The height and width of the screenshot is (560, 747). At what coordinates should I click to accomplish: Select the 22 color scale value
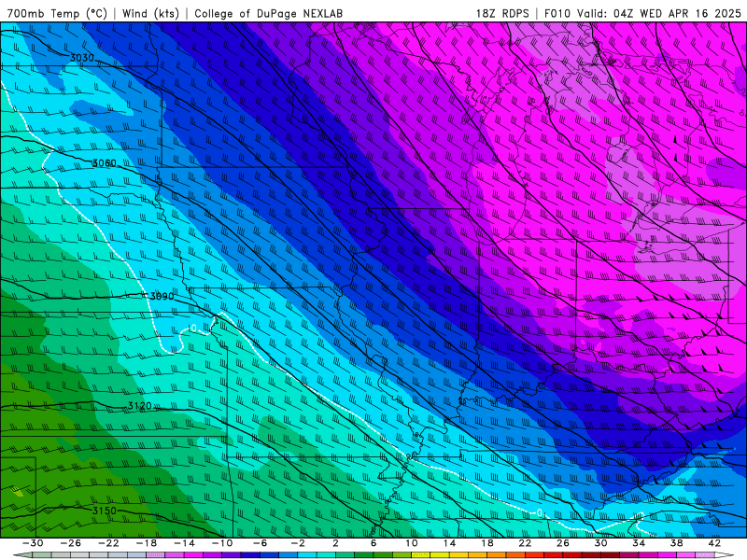pos(525,543)
